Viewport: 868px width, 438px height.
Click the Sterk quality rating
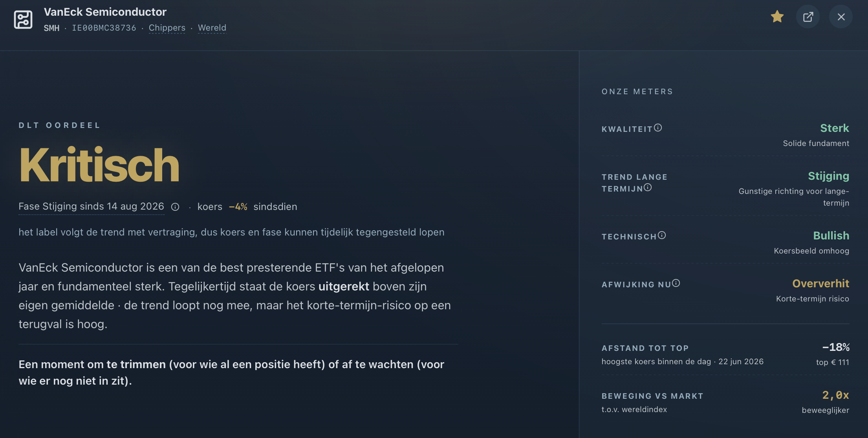click(x=835, y=128)
